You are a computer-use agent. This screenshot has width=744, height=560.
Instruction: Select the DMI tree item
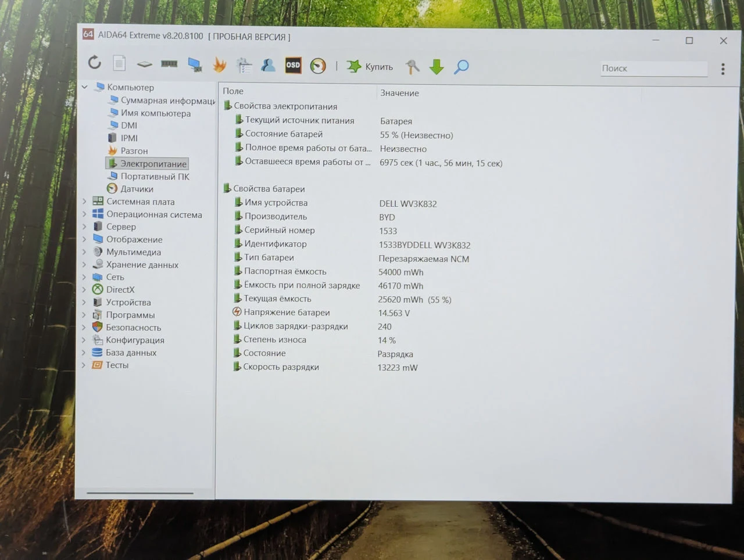point(123,125)
